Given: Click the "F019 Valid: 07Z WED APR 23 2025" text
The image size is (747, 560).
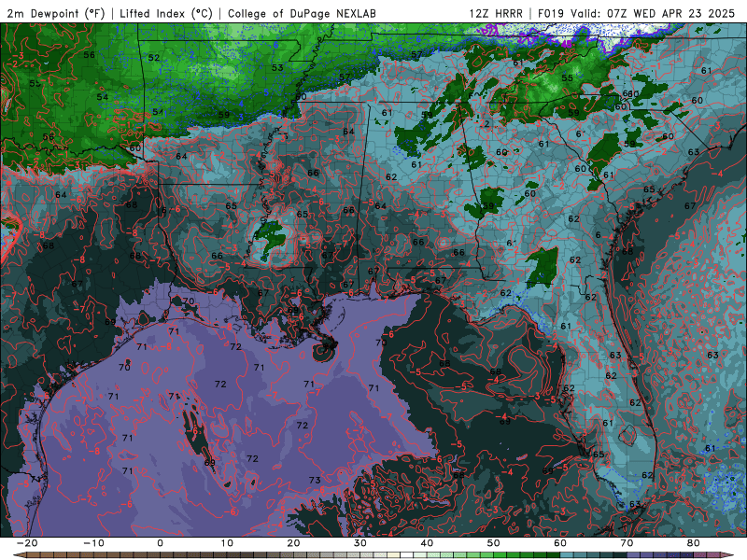Looking at the screenshot, I should (x=636, y=13).
